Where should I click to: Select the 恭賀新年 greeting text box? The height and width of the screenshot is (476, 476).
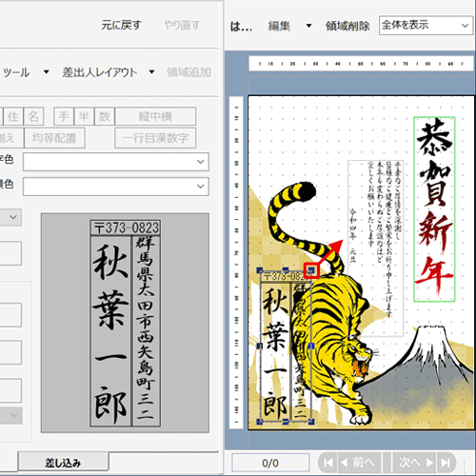[434, 208]
